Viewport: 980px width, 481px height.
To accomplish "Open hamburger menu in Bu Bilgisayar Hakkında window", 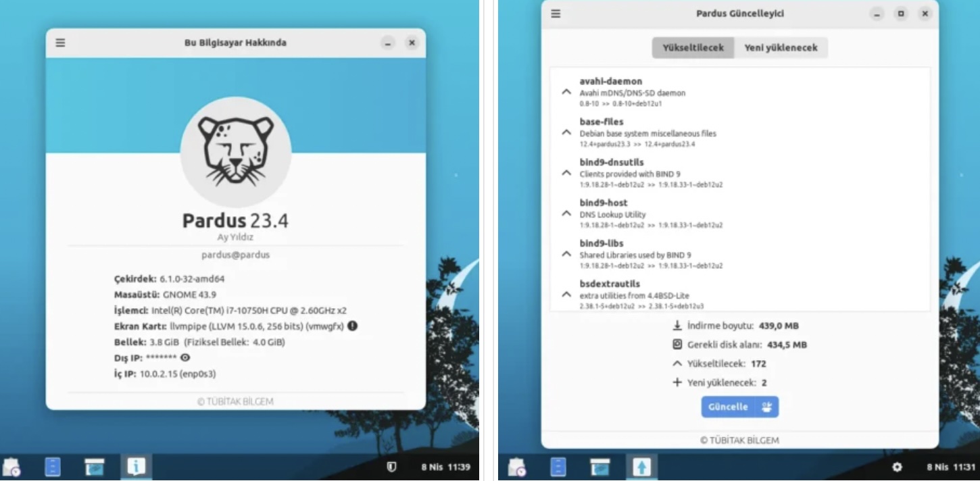I will tap(61, 43).
